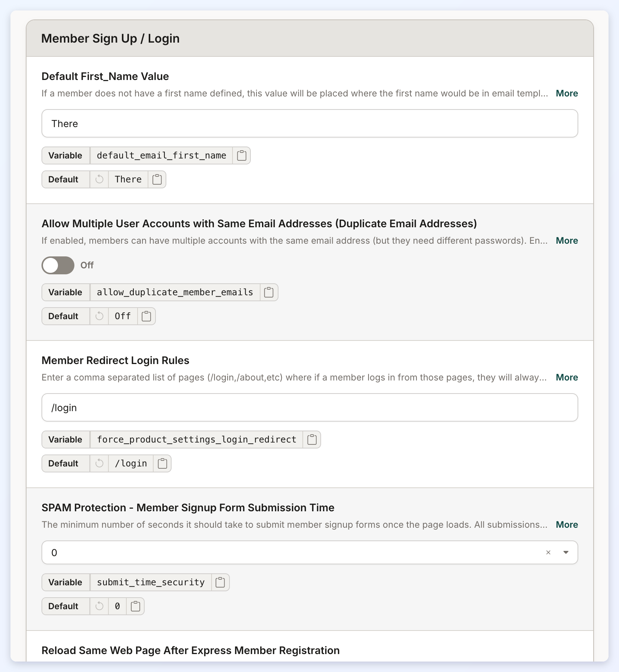Image resolution: width=619 pixels, height=672 pixels.
Task: Copy the default '/login' value
Action: [162, 463]
